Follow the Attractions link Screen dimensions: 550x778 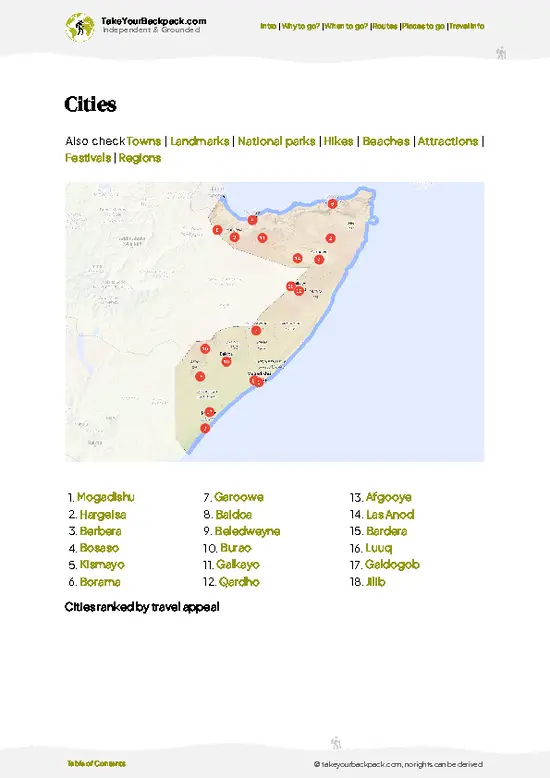pyautogui.click(x=448, y=141)
